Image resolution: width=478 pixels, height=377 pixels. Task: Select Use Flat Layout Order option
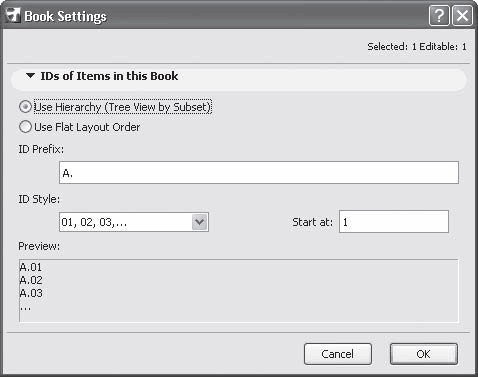25,127
